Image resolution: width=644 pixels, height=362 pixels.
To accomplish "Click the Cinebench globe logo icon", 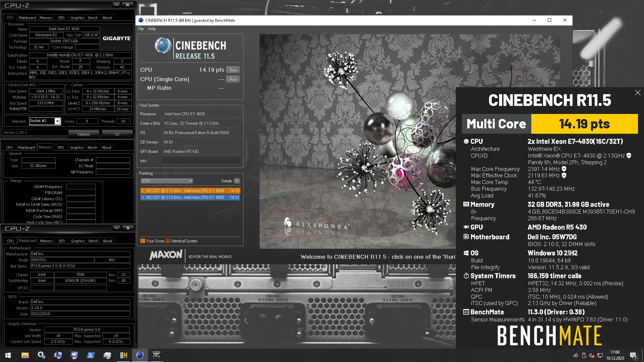I will (x=163, y=46).
